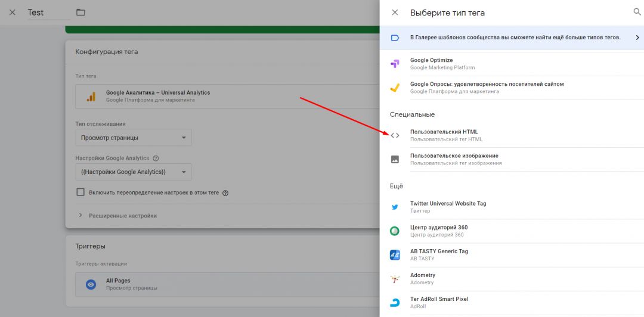
Task: Click the community gallery banner text
Action: point(515,38)
